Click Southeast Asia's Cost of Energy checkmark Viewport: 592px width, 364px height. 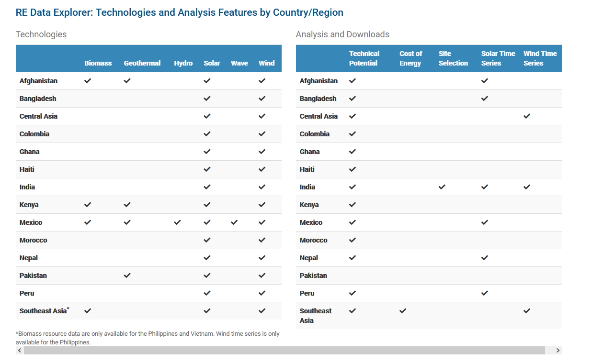pyautogui.click(x=402, y=311)
